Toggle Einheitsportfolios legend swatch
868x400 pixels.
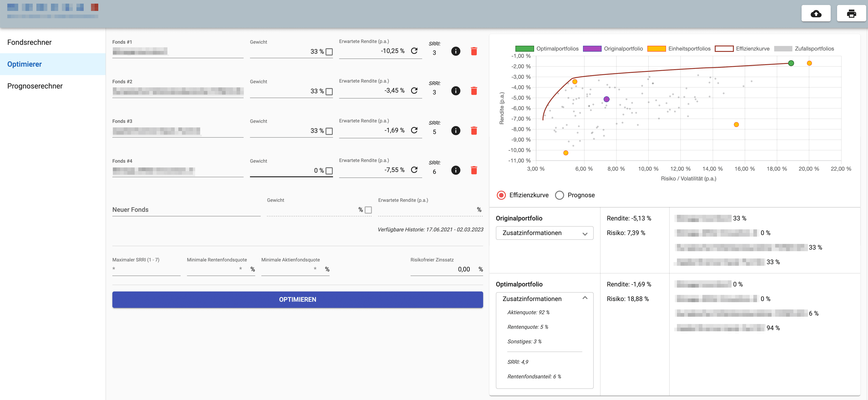656,48
